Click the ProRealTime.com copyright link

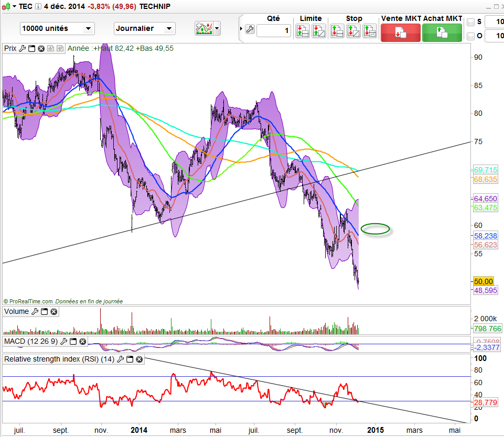tap(28, 301)
